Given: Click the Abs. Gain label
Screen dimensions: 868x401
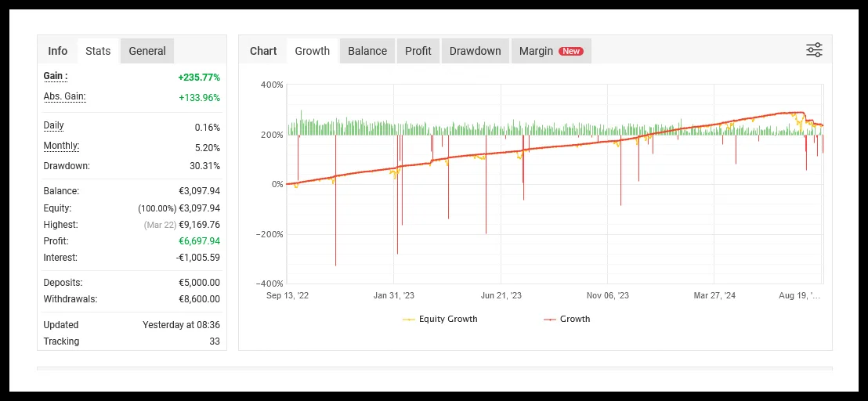Looking at the screenshot, I should pyautogui.click(x=64, y=97).
